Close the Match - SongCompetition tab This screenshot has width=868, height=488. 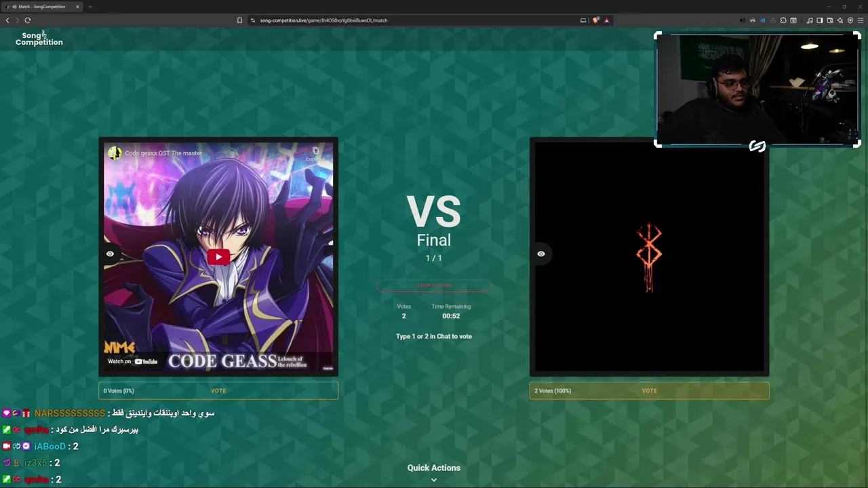click(x=77, y=7)
